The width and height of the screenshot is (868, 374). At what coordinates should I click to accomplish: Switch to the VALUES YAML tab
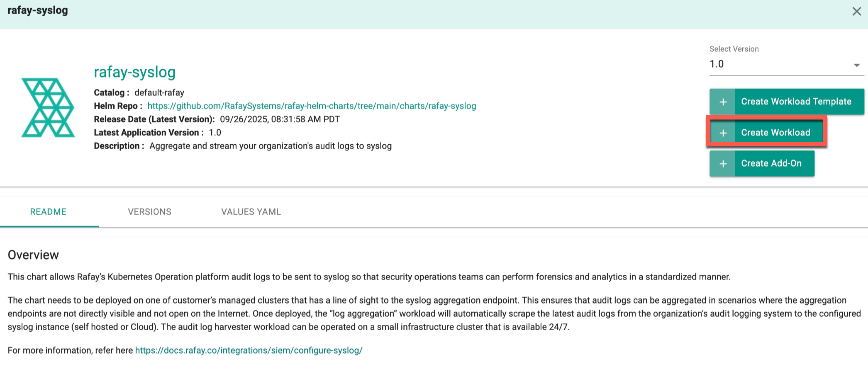pos(251,211)
